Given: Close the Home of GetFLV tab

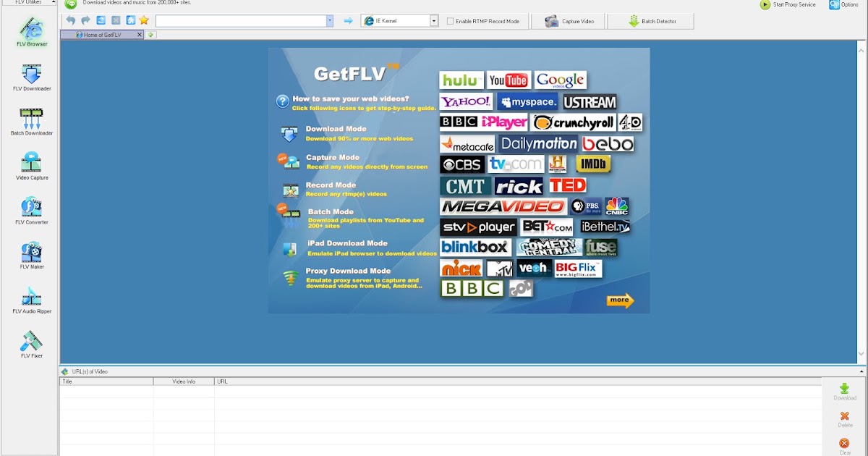Looking at the screenshot, I should (x=140, y=35).
